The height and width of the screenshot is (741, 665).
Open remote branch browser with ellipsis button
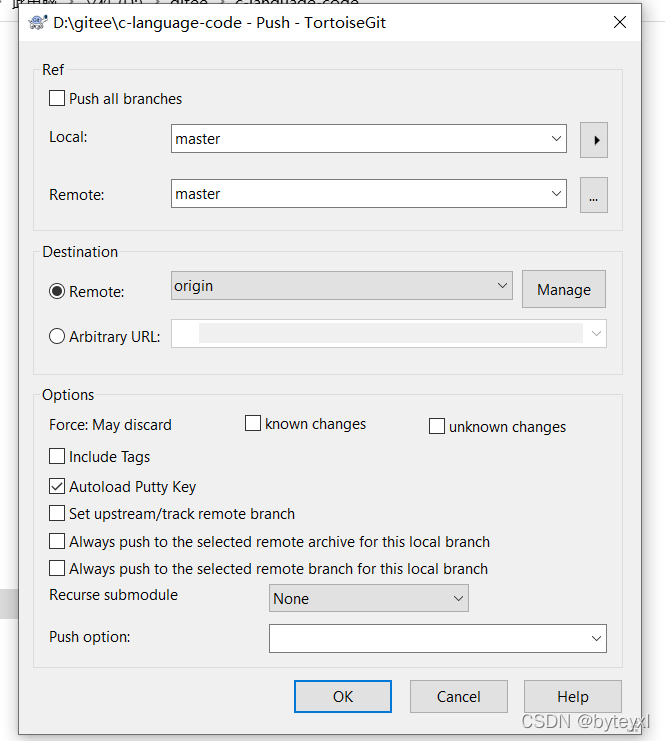tap(594, 195)
